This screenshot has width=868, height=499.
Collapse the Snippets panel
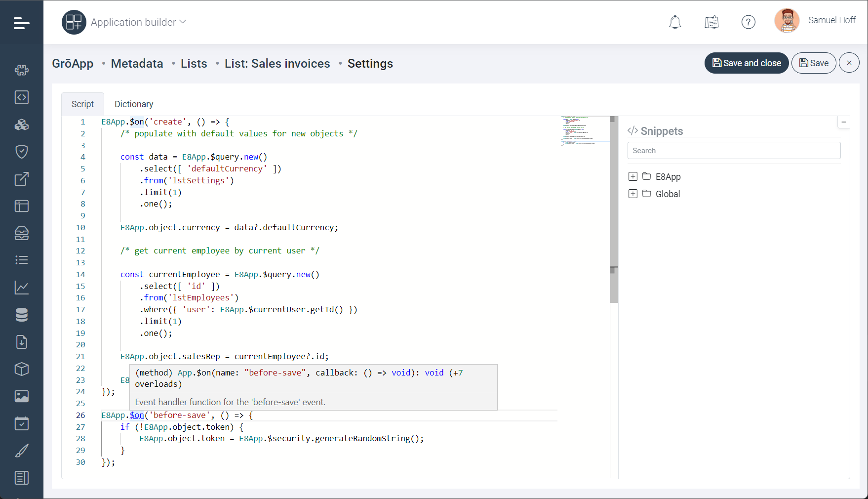click(843, 122)
